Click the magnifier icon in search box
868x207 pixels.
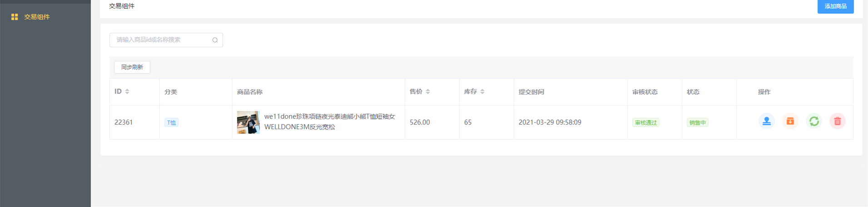point(215,40)
